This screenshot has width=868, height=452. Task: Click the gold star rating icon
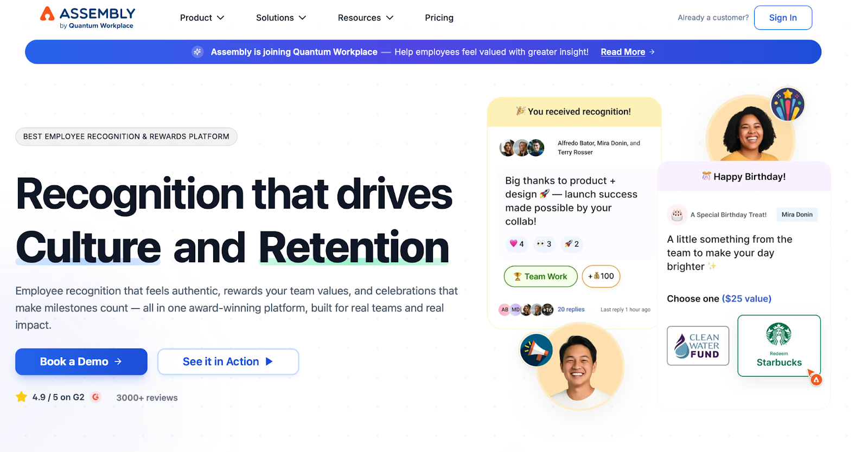pyautogui.click(x=21, y=397)
